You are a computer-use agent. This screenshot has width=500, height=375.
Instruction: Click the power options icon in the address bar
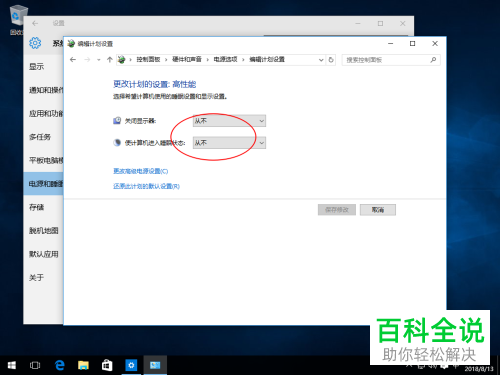(122, 60)
